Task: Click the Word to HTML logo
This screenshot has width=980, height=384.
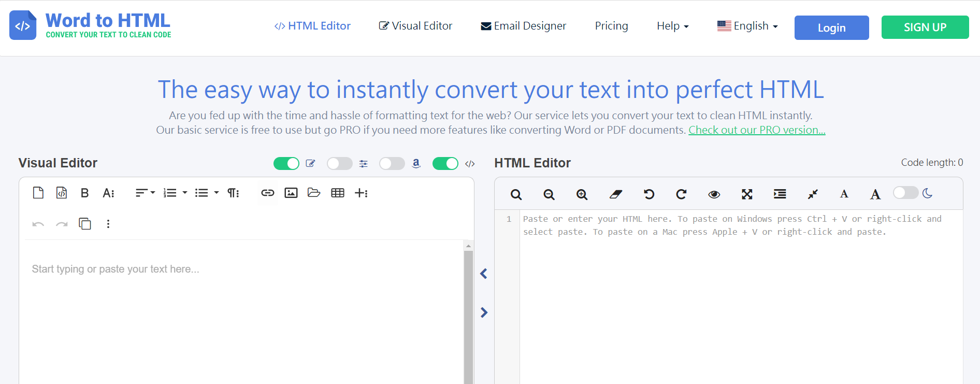Action: click(90, 25)
